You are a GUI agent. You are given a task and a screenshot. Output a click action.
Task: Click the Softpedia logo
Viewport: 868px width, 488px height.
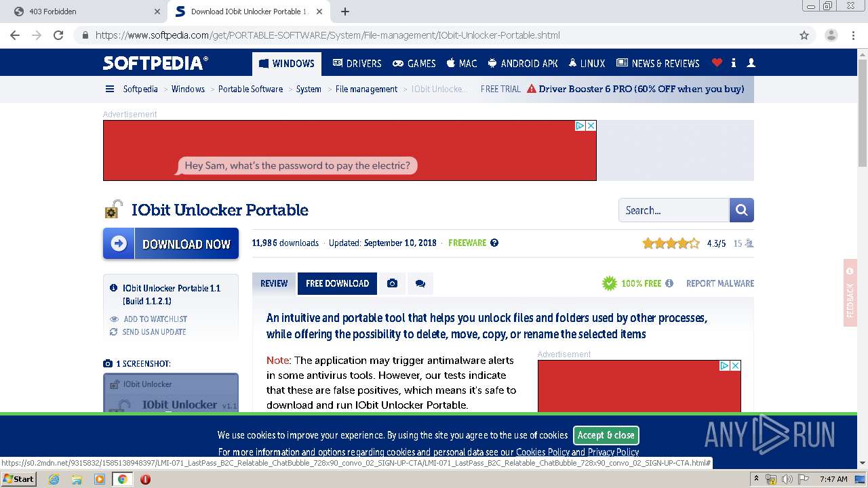(155, 63)
